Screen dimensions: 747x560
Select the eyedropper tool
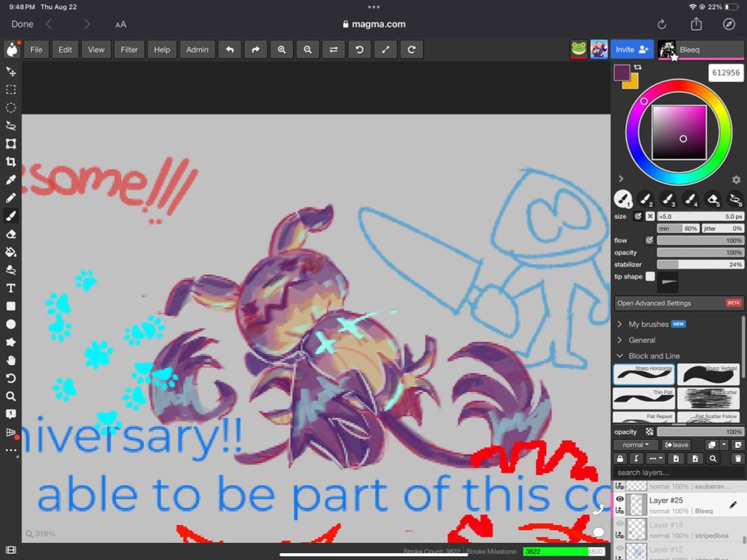coord(10,180)
